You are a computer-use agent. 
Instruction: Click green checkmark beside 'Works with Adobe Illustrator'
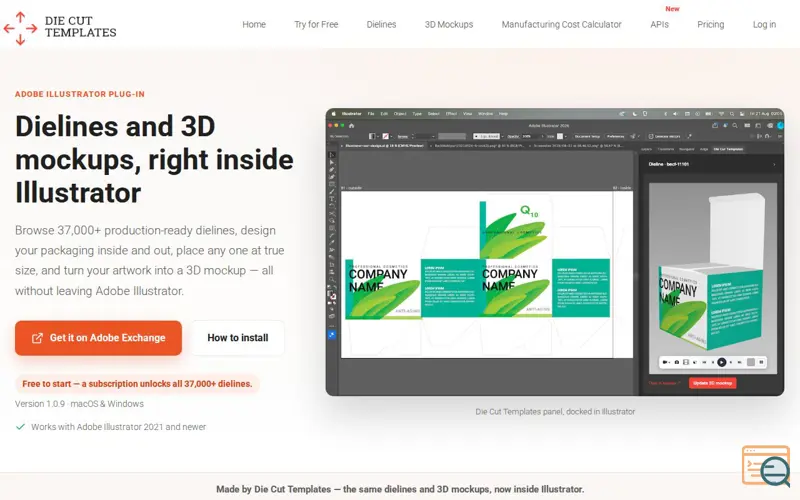pos(20,427)
